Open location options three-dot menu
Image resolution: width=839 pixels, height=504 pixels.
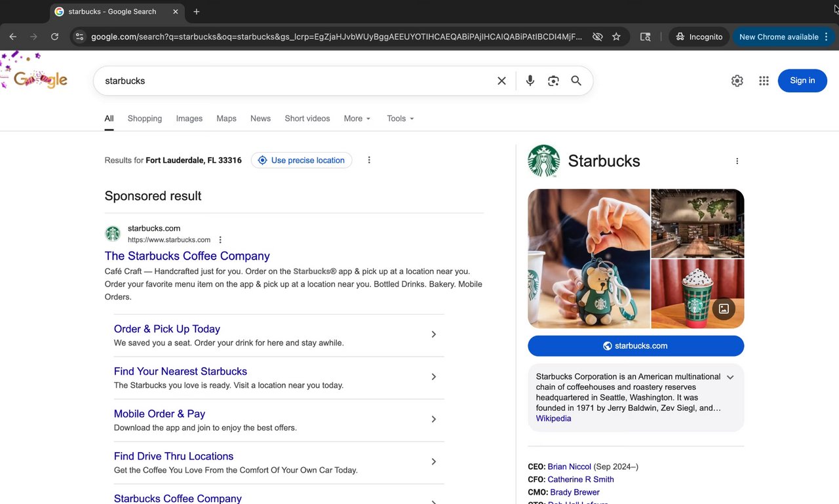tap(369, 160)
